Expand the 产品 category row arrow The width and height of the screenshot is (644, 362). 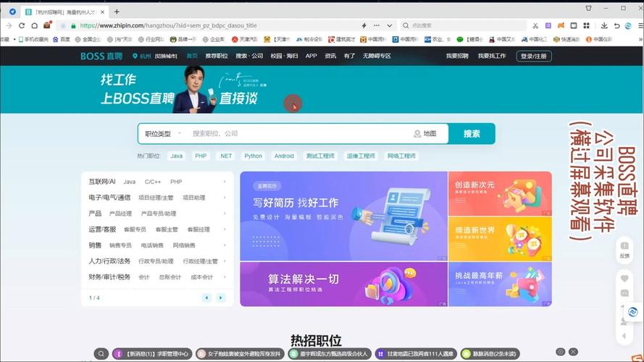point(225,214)
